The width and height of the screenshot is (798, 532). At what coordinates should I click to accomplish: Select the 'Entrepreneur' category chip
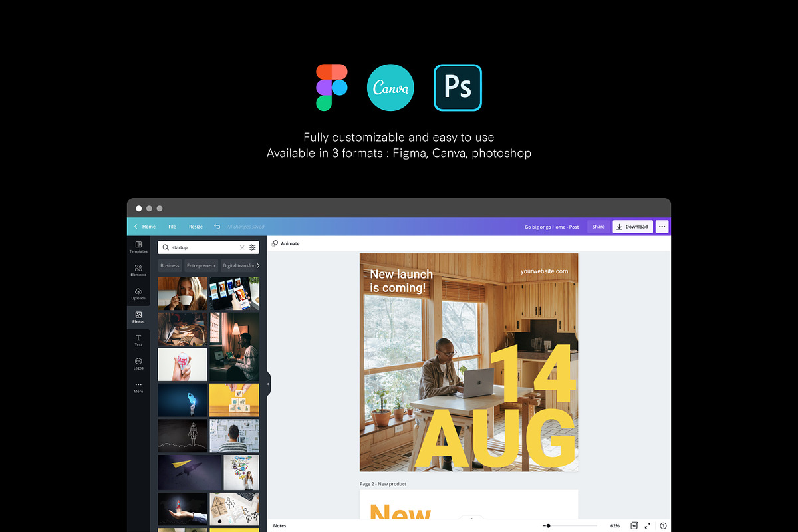click(x=201, y=265)
